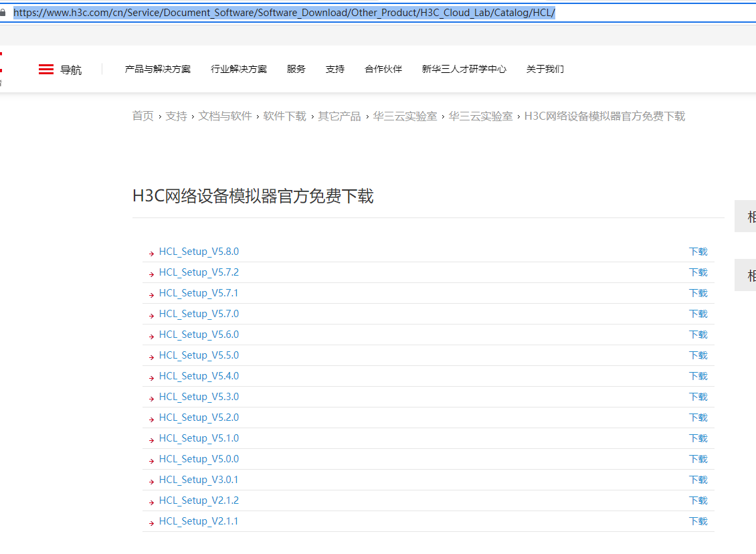Go to 其它产品 breadcrumb
The image size is (756, 554).
click(339, 116)
